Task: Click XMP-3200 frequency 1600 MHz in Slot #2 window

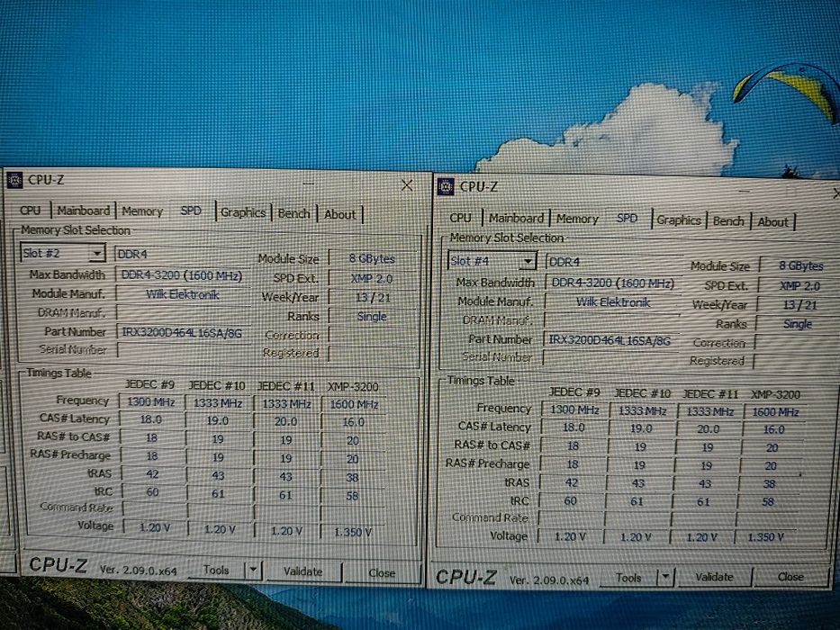Action: pyautogui.click(x=354, y=404)
